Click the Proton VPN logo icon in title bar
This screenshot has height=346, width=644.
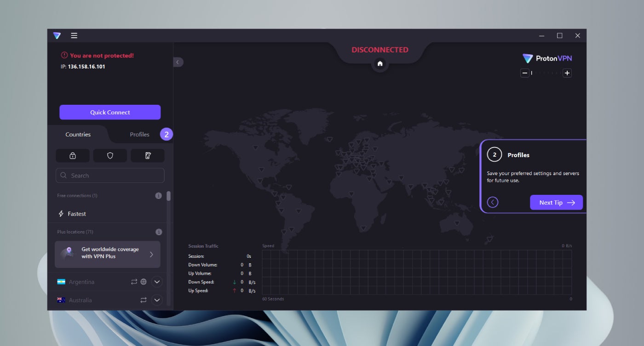pos(57,36)
